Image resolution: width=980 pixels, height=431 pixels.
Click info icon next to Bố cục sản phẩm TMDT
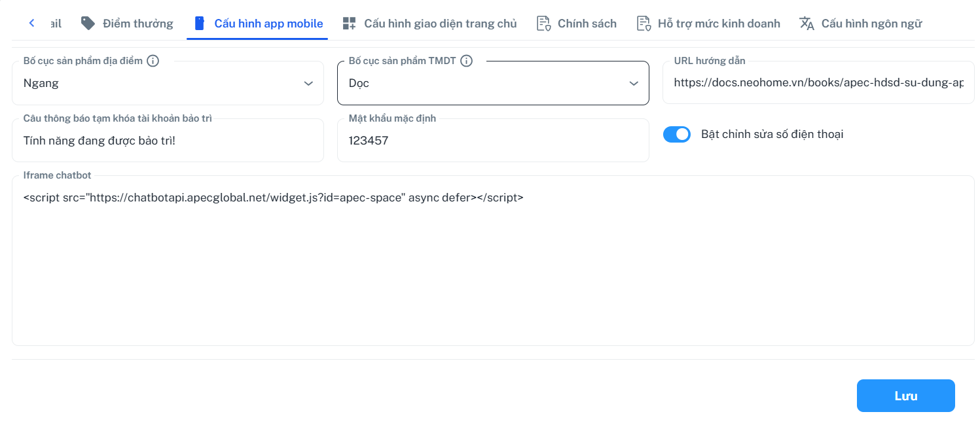click(x=466, y=61)
